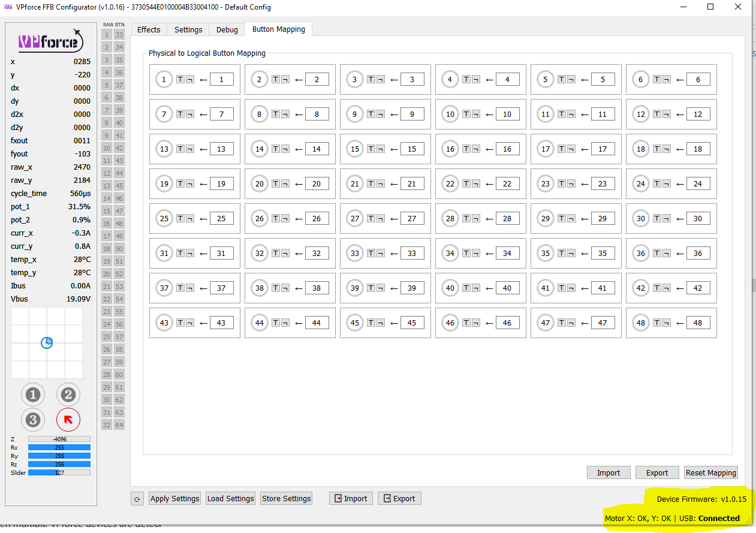Click the Slider axis bar showing 127
The width and height of the screenshot is (756, 533).
[x=59, y=472]
